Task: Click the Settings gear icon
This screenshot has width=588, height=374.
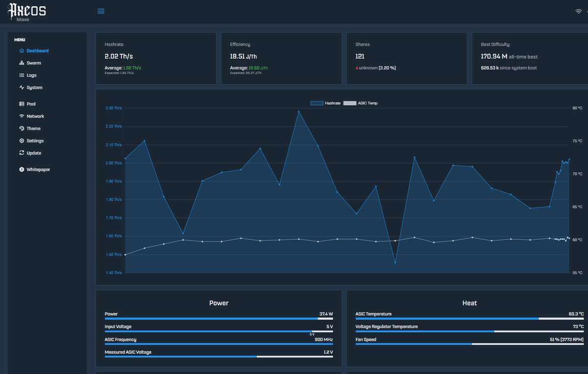Action: [x=22, y=140]
